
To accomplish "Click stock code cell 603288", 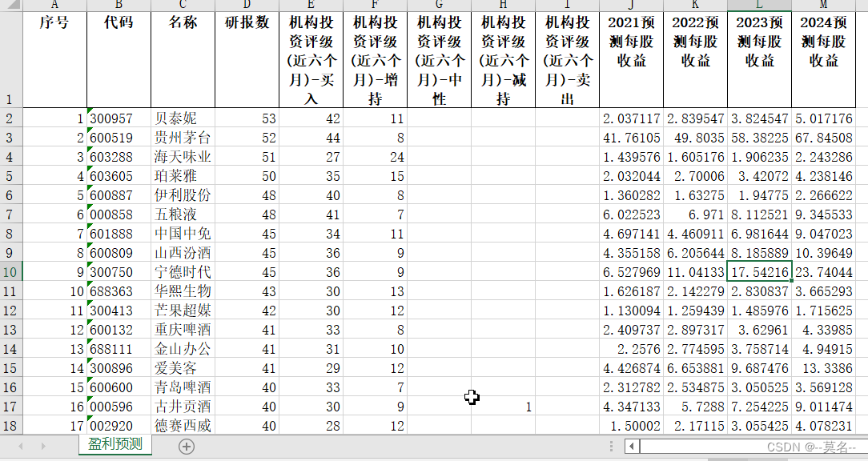I will (119, 157).
